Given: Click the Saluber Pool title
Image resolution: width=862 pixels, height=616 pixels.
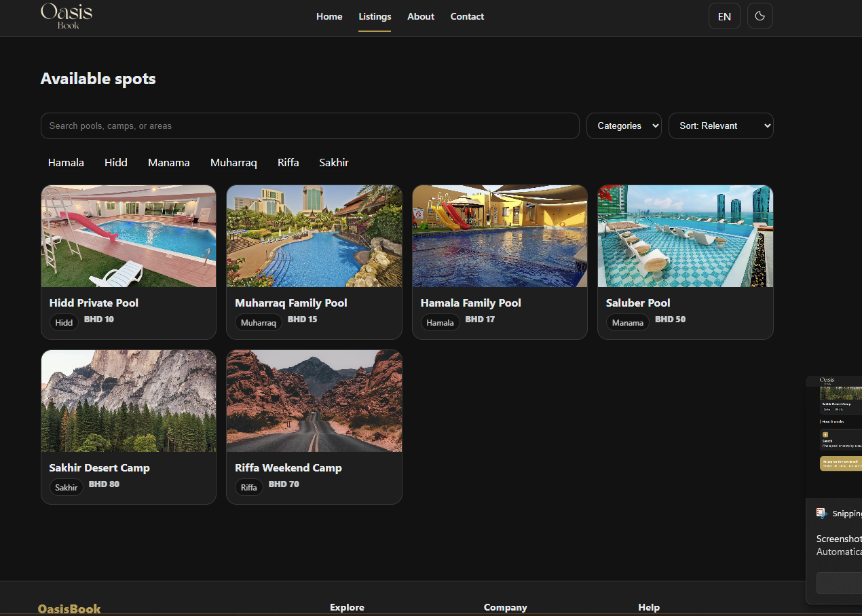Looking at the screenshot, I should pyautogui.click(x=638, y=303).
